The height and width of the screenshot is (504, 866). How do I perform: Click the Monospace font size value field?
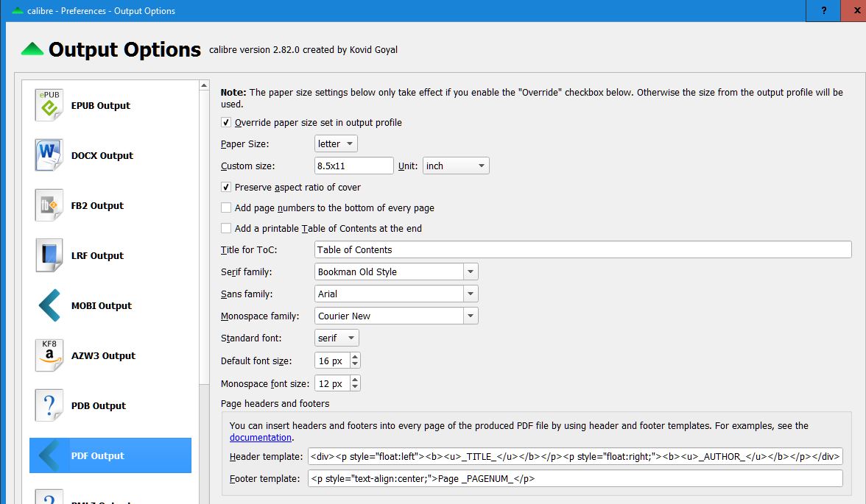pos(333,383)
